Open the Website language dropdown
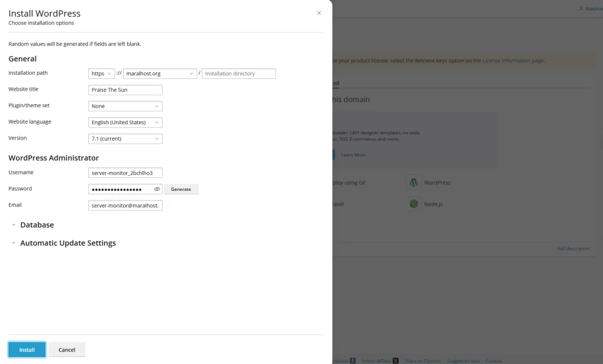 pos(125,123)
